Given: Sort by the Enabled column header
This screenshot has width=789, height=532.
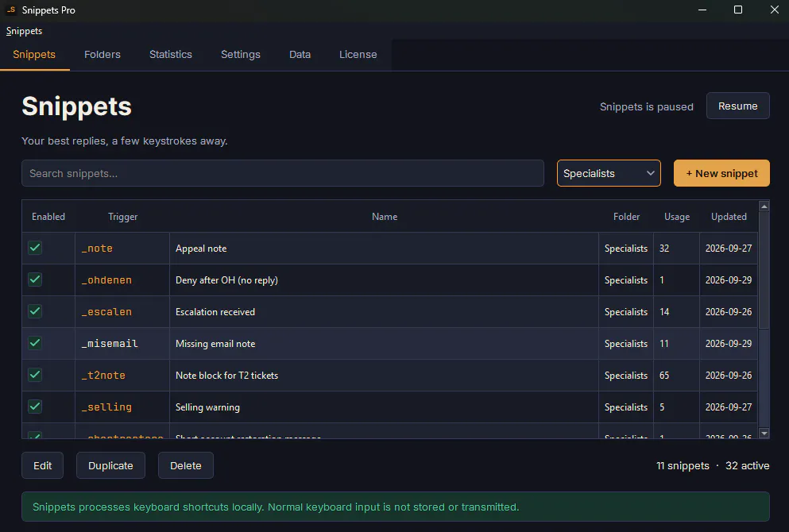Looking at the screenshot, I should tap(48, 216).
